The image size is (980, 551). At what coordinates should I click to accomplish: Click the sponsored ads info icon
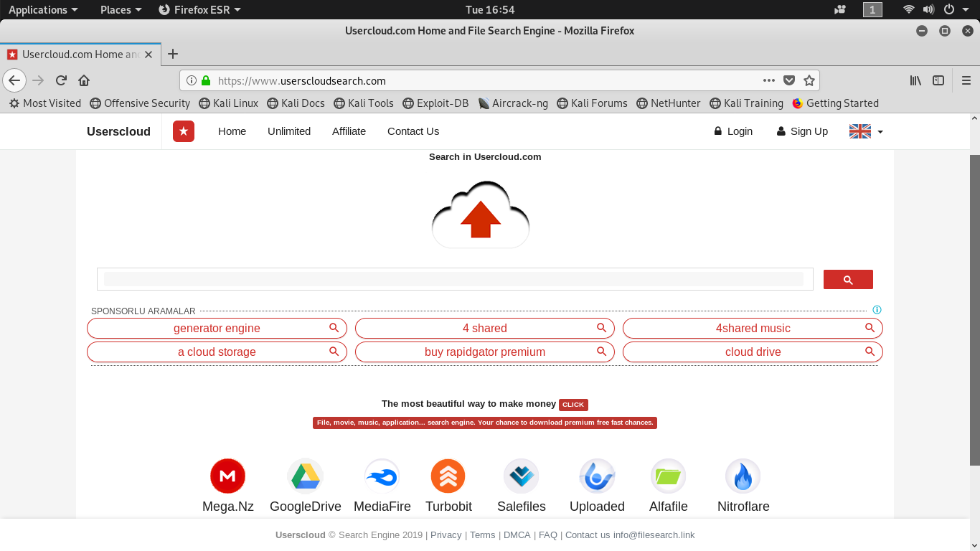point(877,310)
